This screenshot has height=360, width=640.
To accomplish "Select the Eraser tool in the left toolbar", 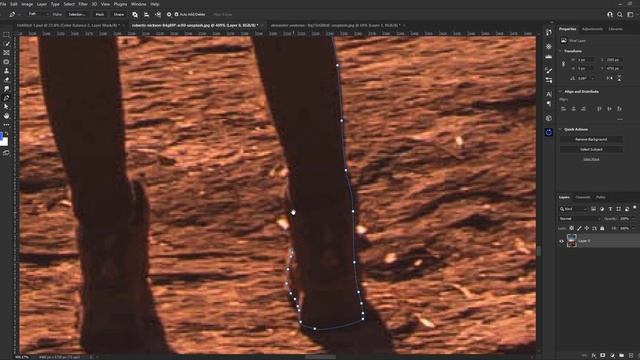I will click(6, 80).
